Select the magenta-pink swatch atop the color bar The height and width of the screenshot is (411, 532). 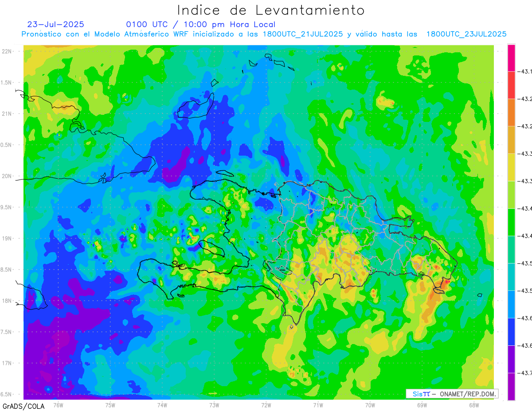point(511,58)
